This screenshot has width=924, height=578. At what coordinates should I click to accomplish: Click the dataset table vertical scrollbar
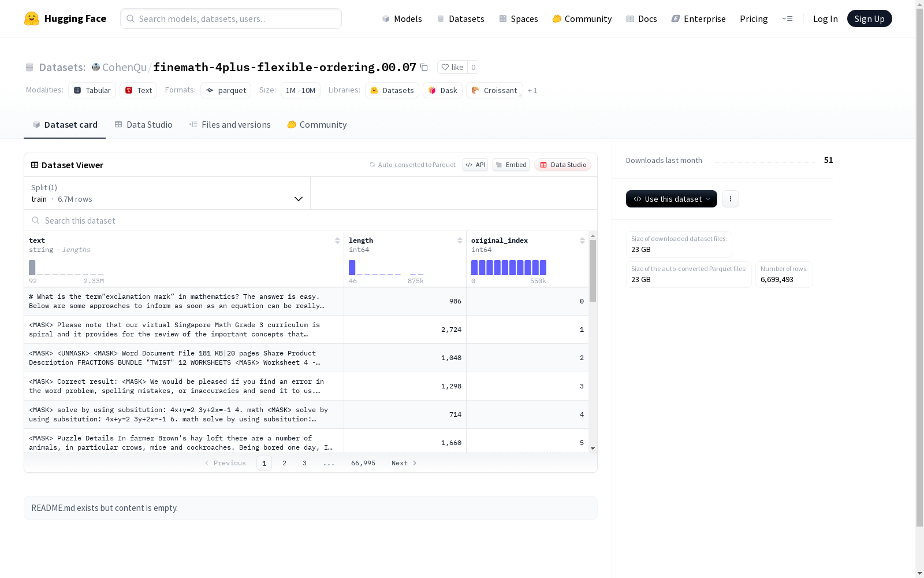click(593, 271)
